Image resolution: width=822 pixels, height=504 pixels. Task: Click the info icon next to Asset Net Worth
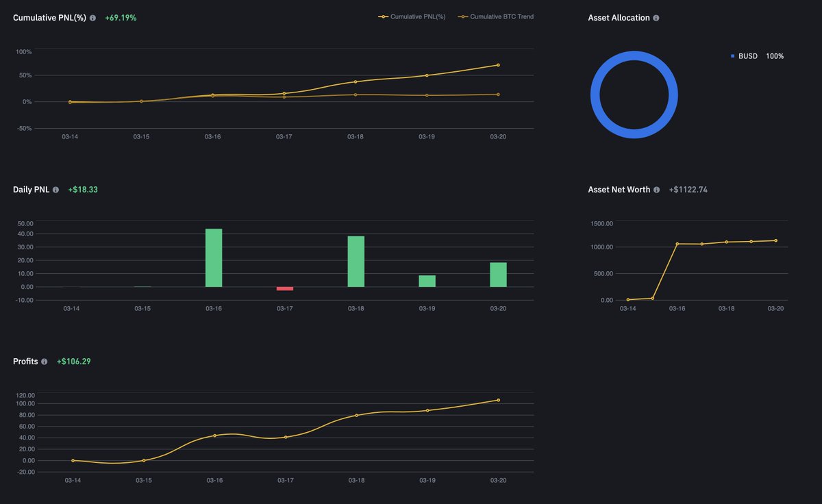pos(656,190)
